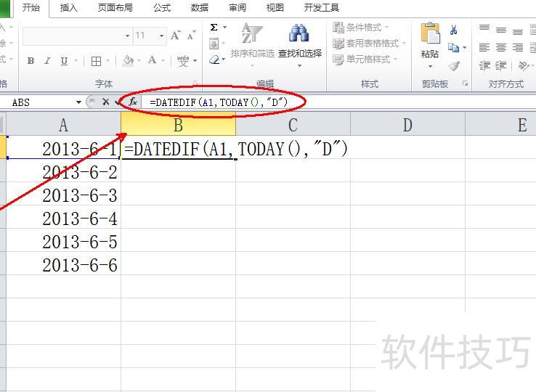This screenshot has height=392, width=536.
Task: Click cell containing 2013-6-5
Action: pos(64,241)
